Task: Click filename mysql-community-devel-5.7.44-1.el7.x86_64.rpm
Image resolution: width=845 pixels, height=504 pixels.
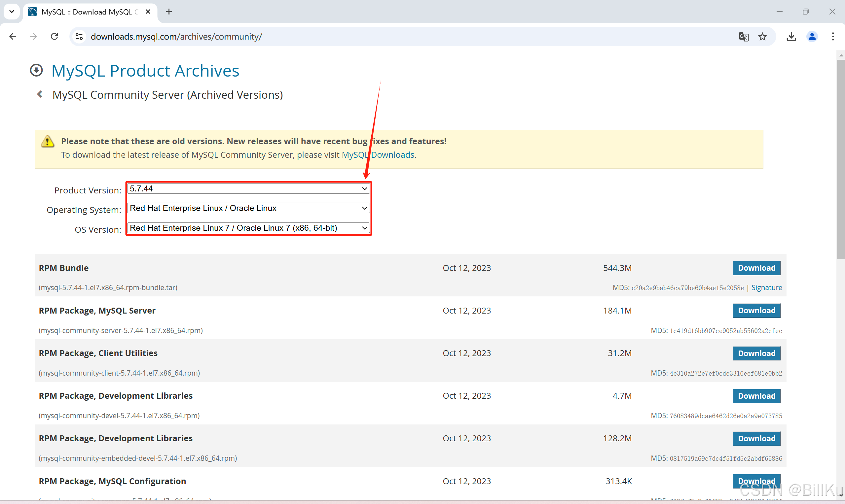Action: [119, 416]
